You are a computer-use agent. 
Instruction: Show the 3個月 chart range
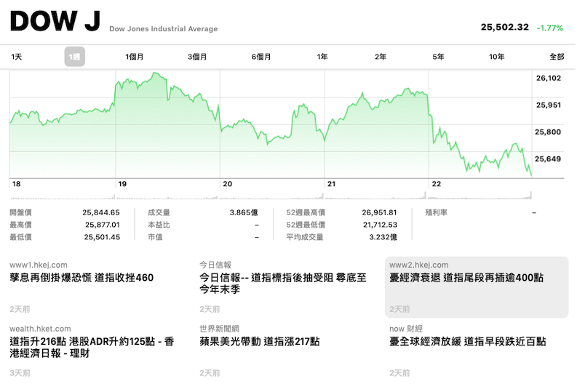pos(197,57)
